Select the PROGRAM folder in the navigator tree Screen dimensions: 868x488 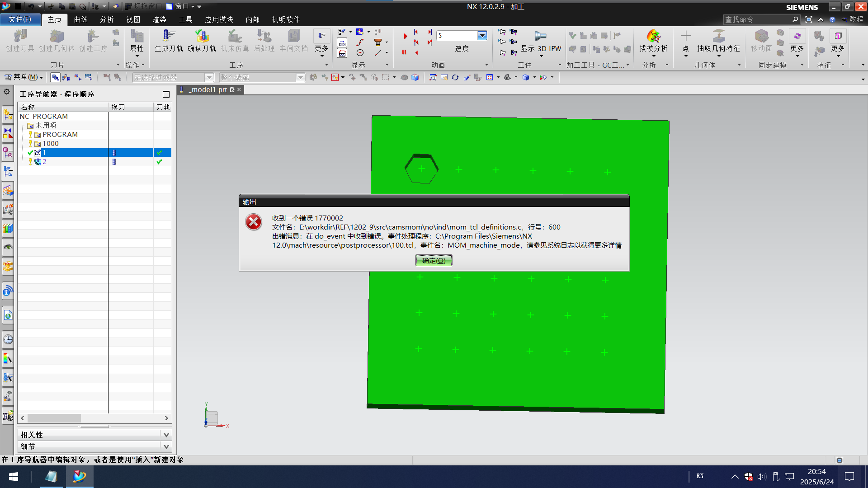pyautogui.click(x=60, y=135)
